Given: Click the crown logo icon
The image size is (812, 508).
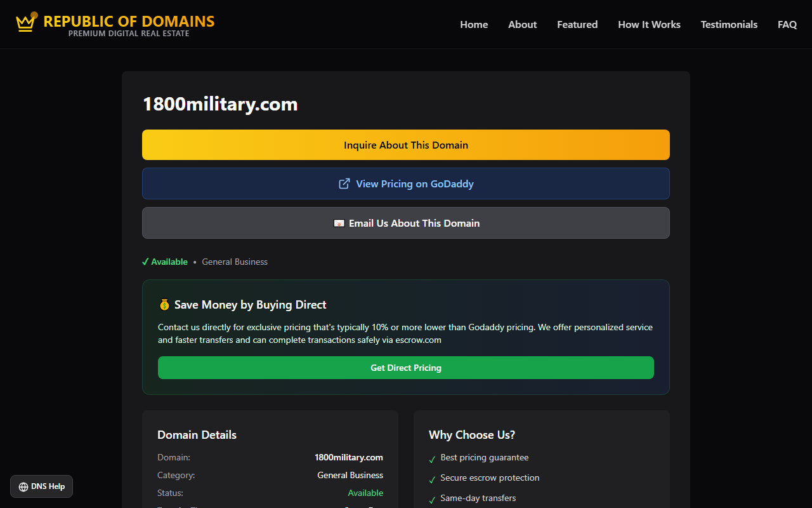Looking at the screenshot, I should point(26,23).
